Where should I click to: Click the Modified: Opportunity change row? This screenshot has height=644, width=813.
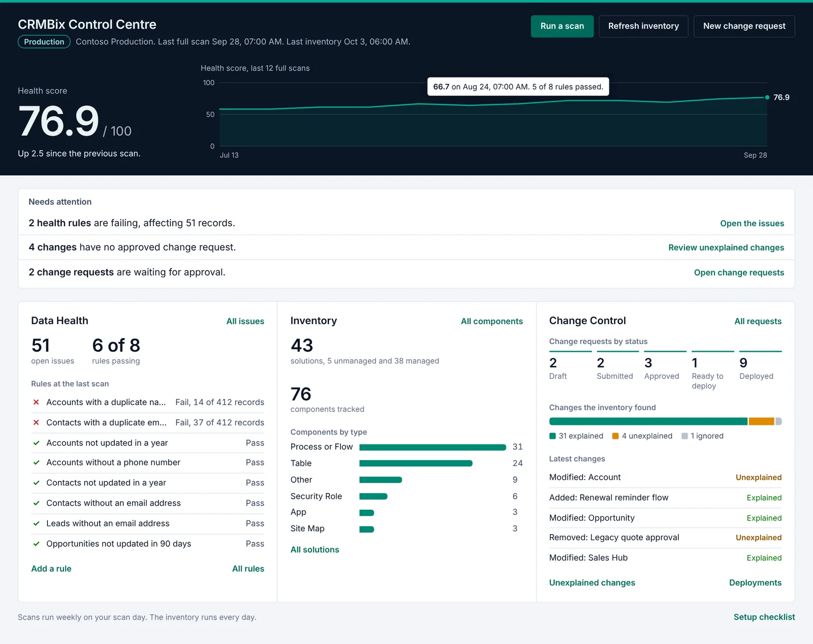pyautogui.click(x=665, y=518)
